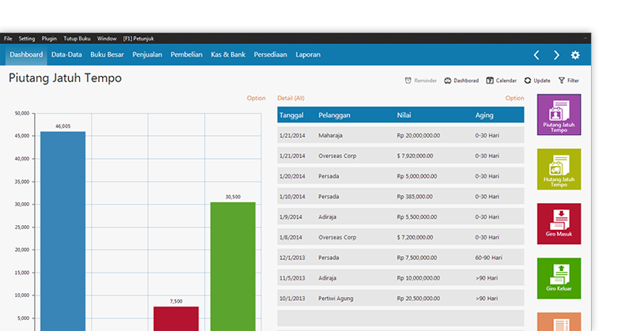This screenshot has height=331, width=644.
Task: Select the Adiraja Rp 10,000,000.00 row
Action: pyautogui.click(x=400, y=278)
